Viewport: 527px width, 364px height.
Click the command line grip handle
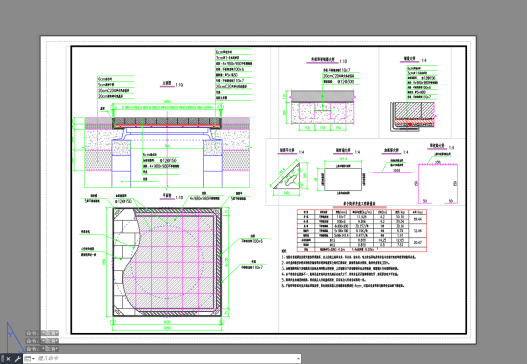coord(2,359)
